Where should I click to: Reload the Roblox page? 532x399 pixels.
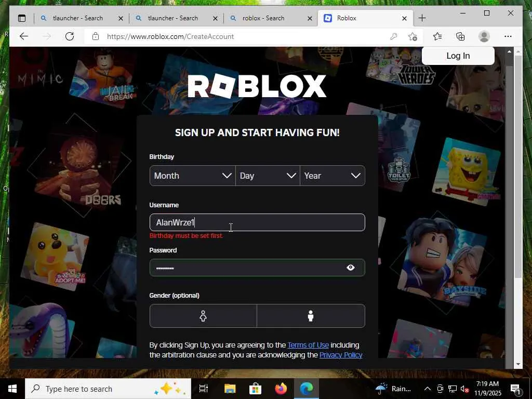(70, 36)
